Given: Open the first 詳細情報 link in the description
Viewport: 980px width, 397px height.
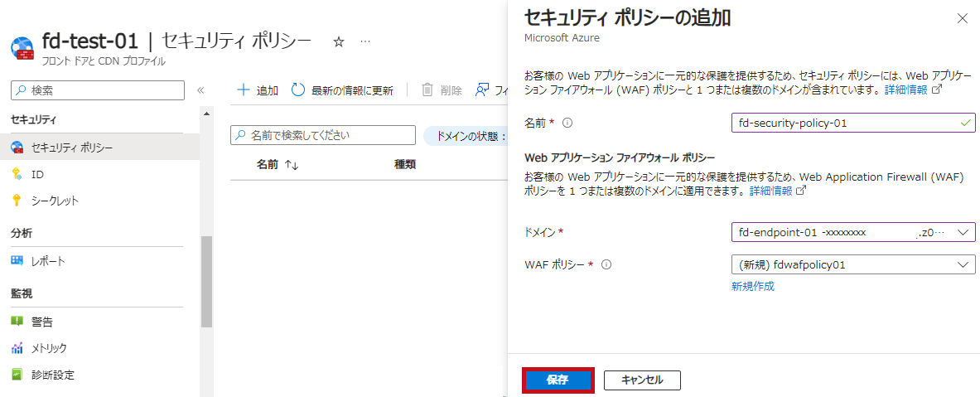Looking at the screenshot, I should point(906,90).
